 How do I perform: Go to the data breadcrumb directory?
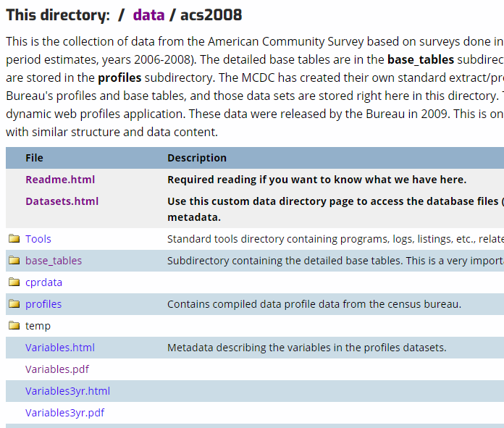pyautogui.click(x=148, y=14)
